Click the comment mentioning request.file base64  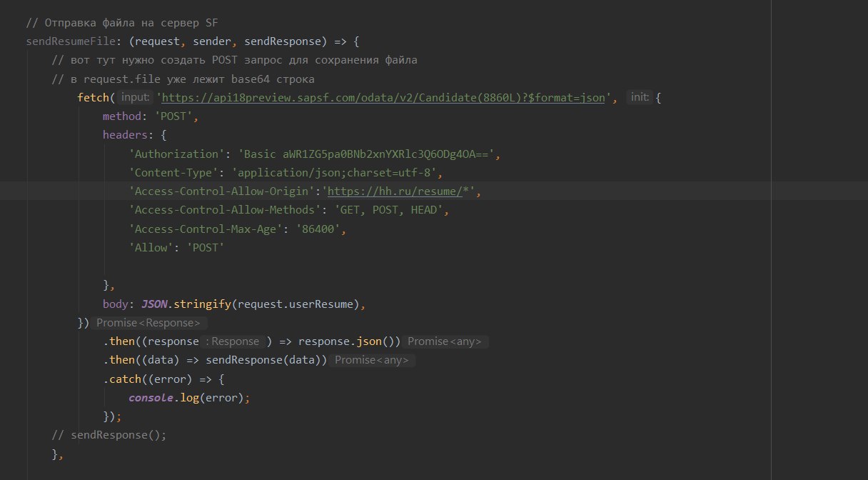(183, 79)
